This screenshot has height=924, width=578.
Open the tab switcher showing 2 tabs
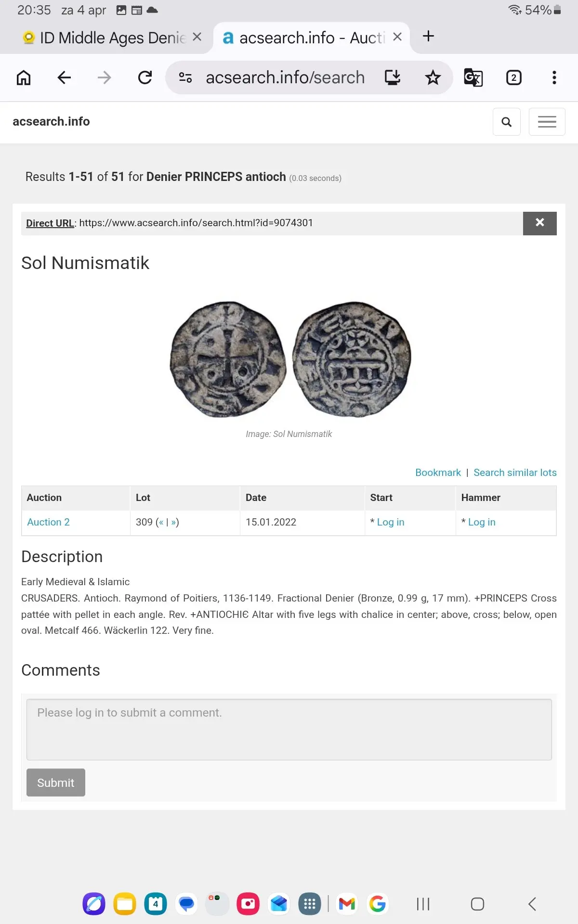click(513, 77)
